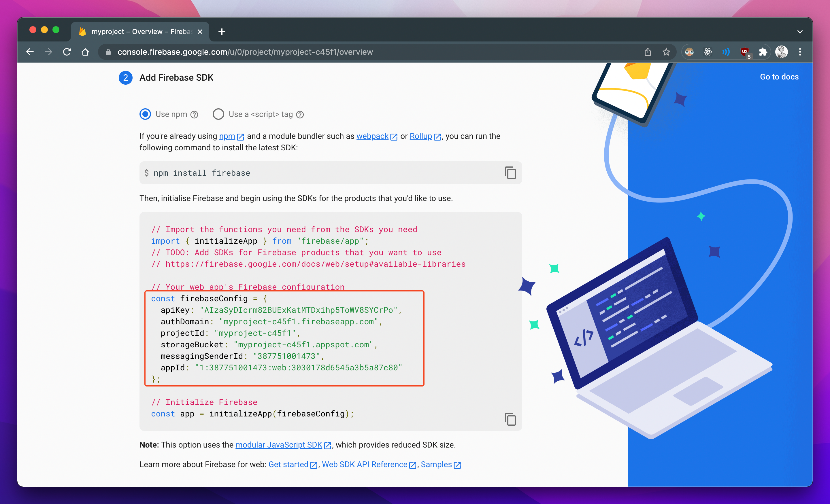Bookmark this page with the star

(666, 52)
